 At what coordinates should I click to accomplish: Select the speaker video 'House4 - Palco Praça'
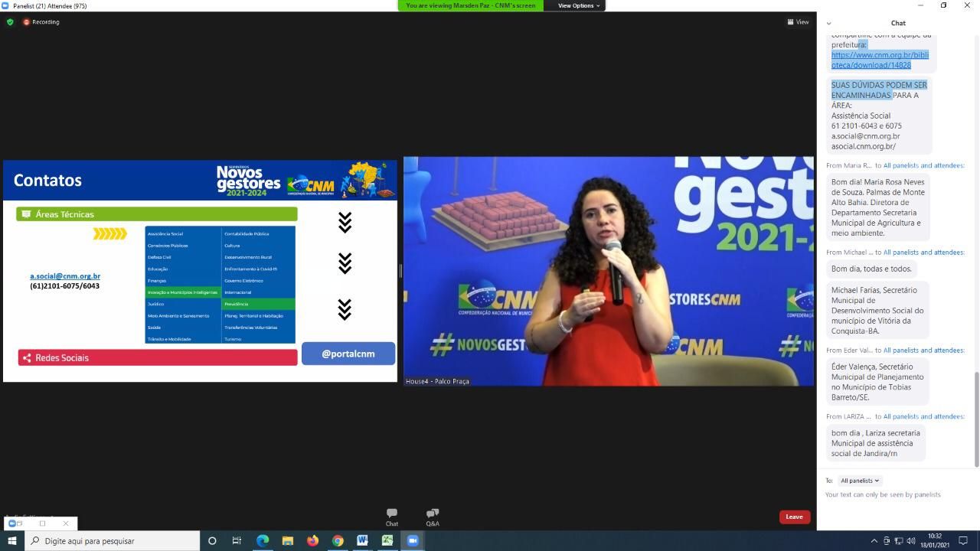(609, 271)
